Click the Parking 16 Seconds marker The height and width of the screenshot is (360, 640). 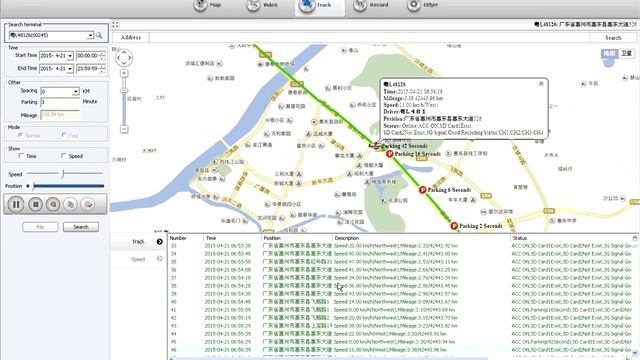(x=389, y=154)
